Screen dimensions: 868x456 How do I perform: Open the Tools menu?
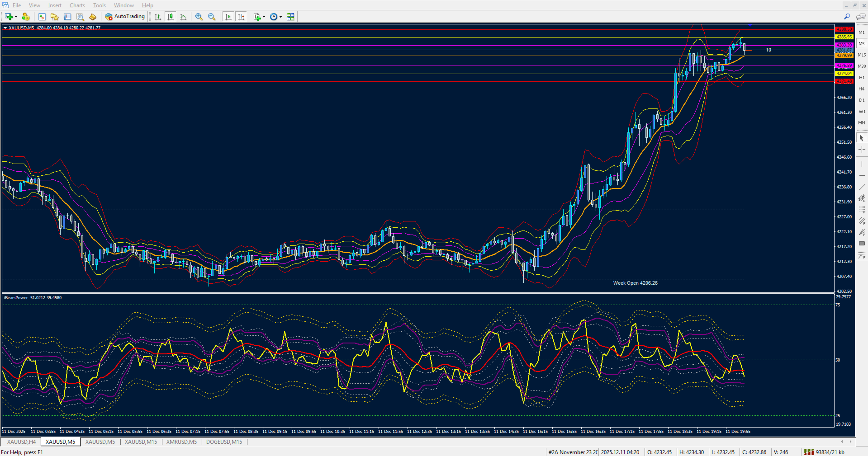[x=100, y=5]
